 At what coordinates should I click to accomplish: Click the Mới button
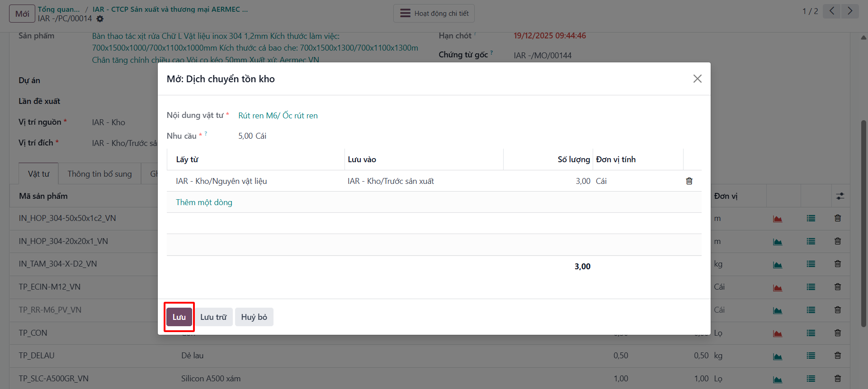(x=22, y=14)
